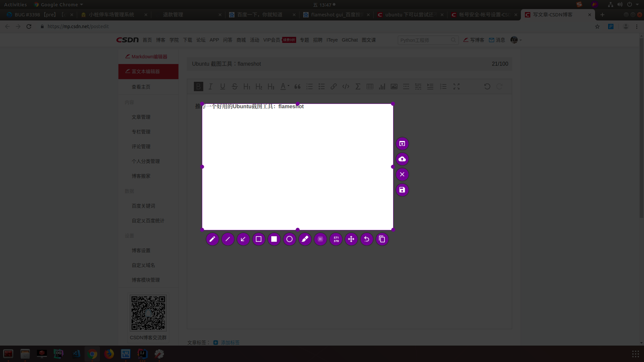This screenshot has width=644, height=362.
Task: Upload Flameshot capture to cloud
Action: 402,159
